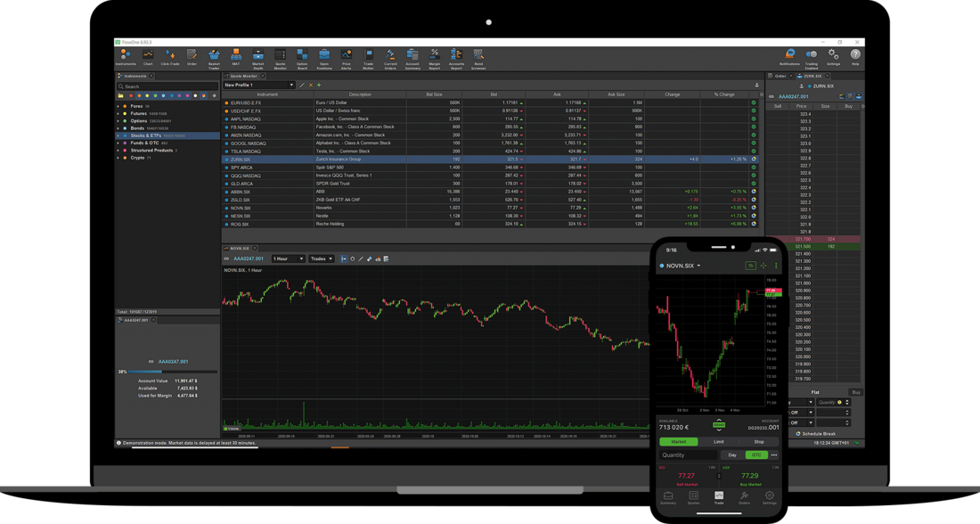Open the Margin Report tool

435,59
